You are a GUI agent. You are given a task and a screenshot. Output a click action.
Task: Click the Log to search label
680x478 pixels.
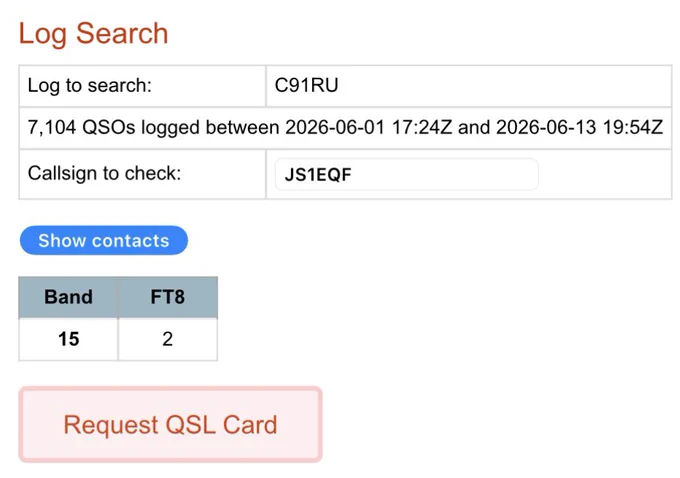point(90,85)
